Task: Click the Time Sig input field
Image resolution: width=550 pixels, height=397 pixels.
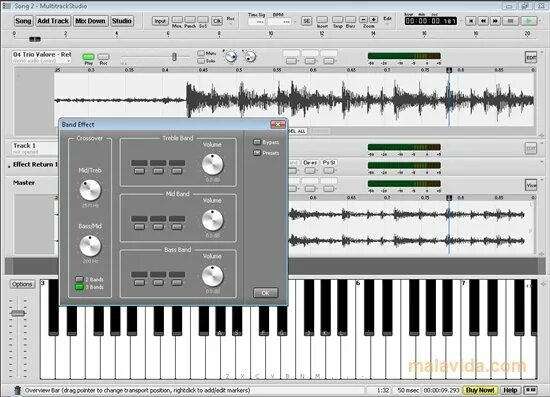Action: (256, 22)
